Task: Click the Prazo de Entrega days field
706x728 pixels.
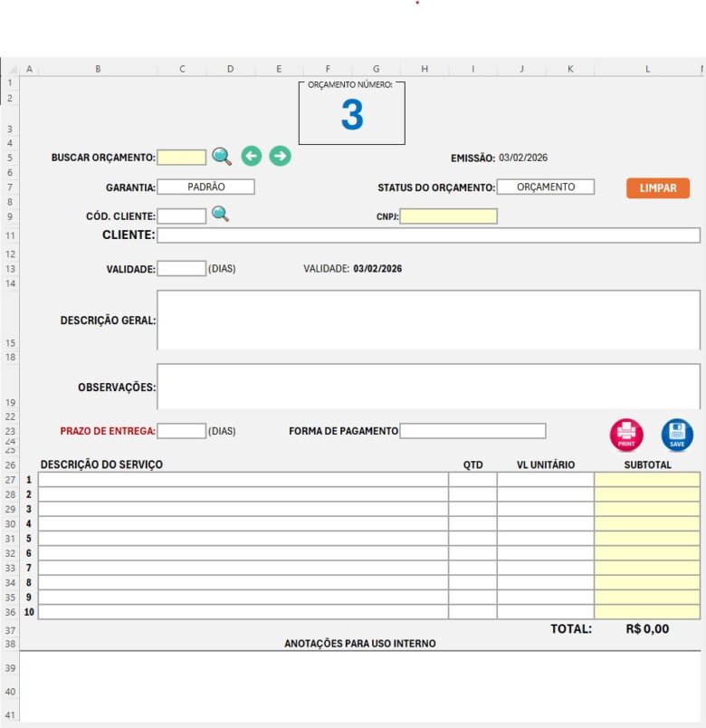Action: 182,431
